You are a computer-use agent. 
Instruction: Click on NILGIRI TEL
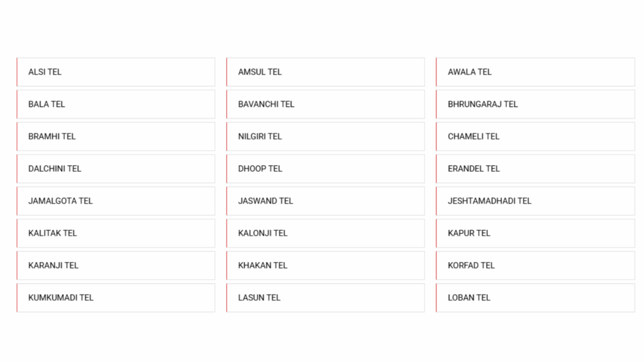(325, 136)
